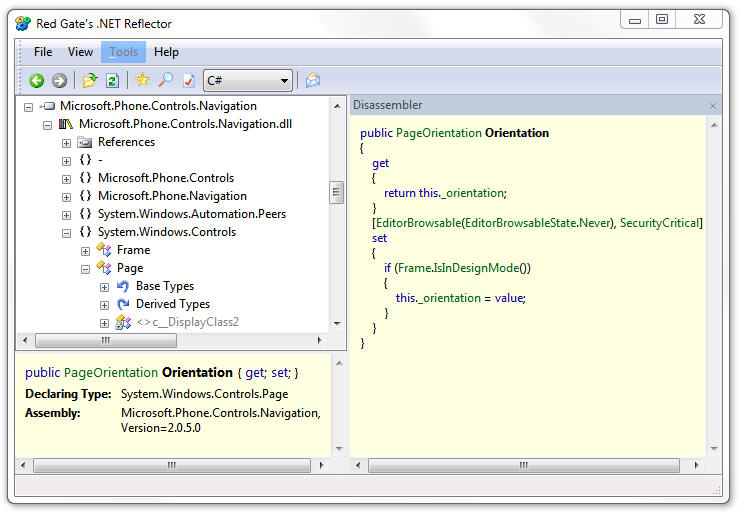Select the References tree item
The height and width of the screenshot is (513, 740).
coord(126,142)
